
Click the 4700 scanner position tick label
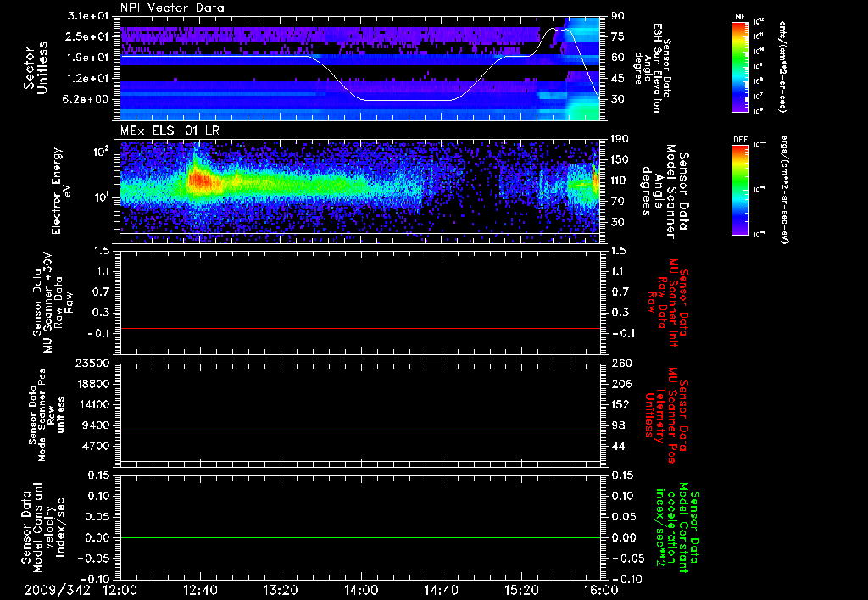(96, 446)
